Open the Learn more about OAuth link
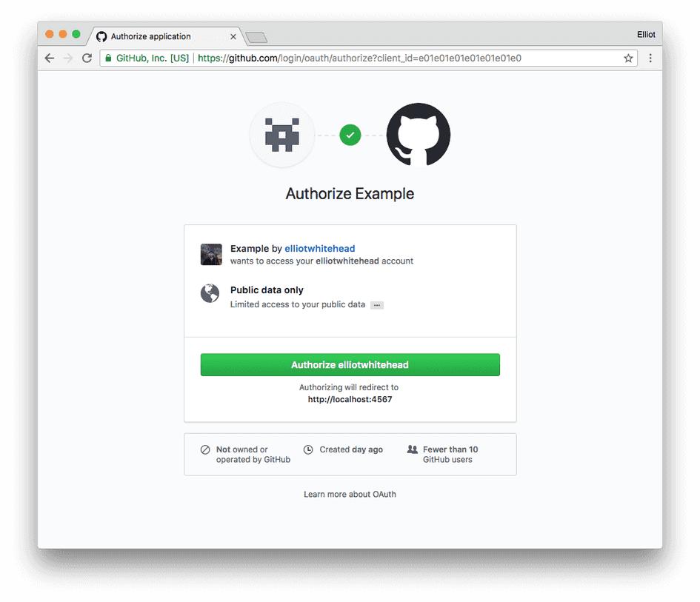The height and width of the screenshot is (602, 700). (350, 494)
